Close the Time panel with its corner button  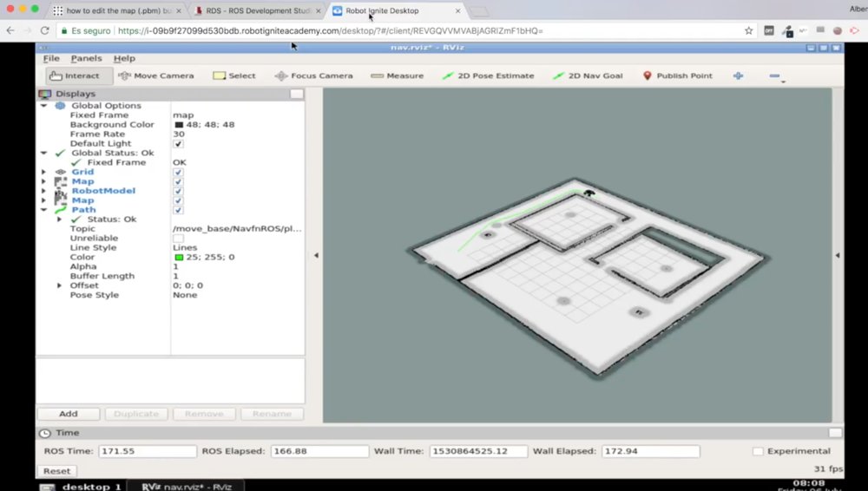835,433
